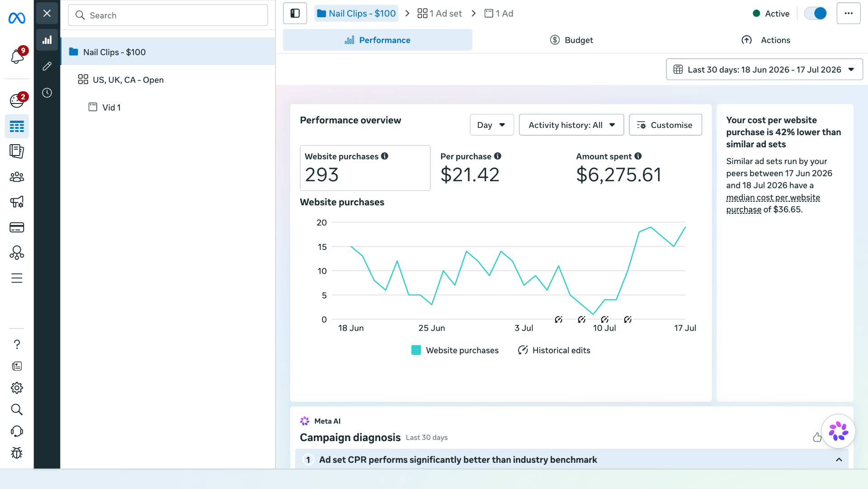Open Help question mark icon

tap(17, 344)
